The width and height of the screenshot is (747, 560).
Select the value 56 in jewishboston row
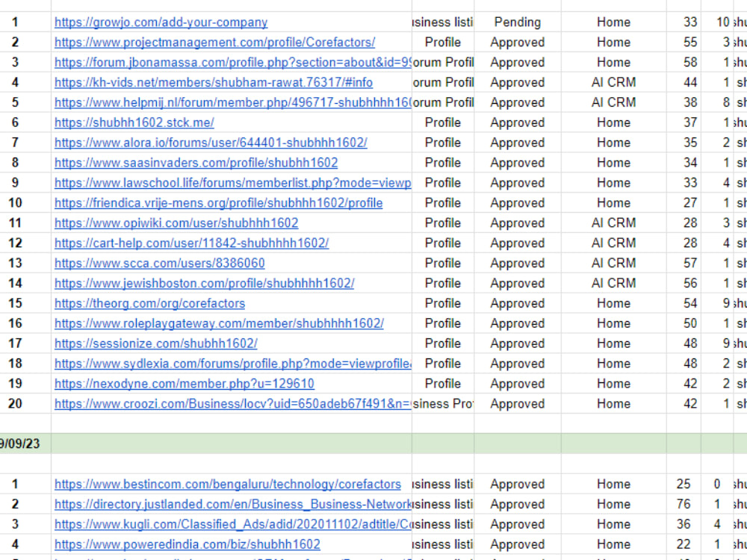[684, 283]
